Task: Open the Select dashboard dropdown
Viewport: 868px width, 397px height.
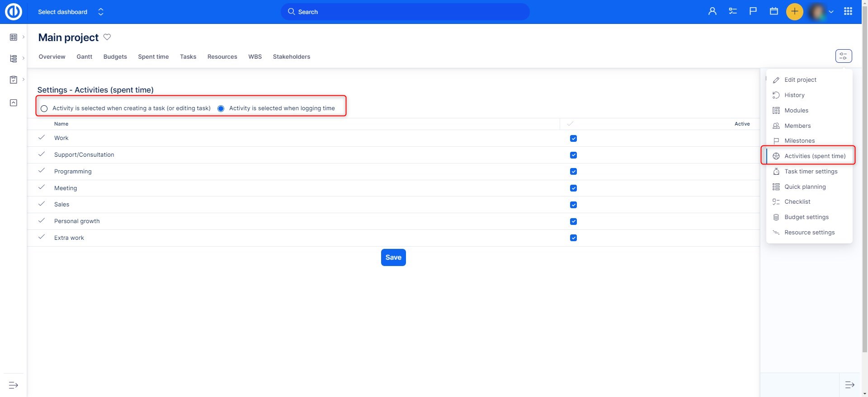Action: click(x=71, y=12)
